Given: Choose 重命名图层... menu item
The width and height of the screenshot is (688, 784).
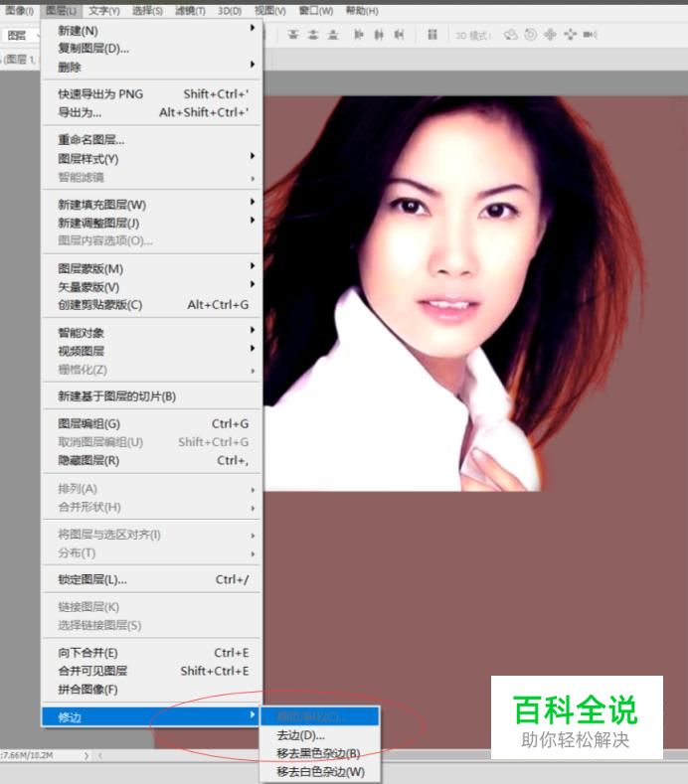Looking at the screenshot, I should point(151,140).
